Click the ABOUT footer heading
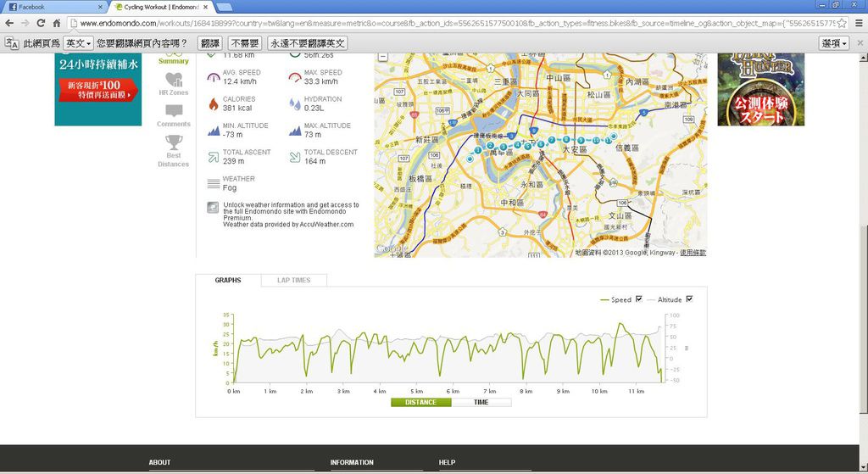The image size is (868, 474). tap(159, 462)
